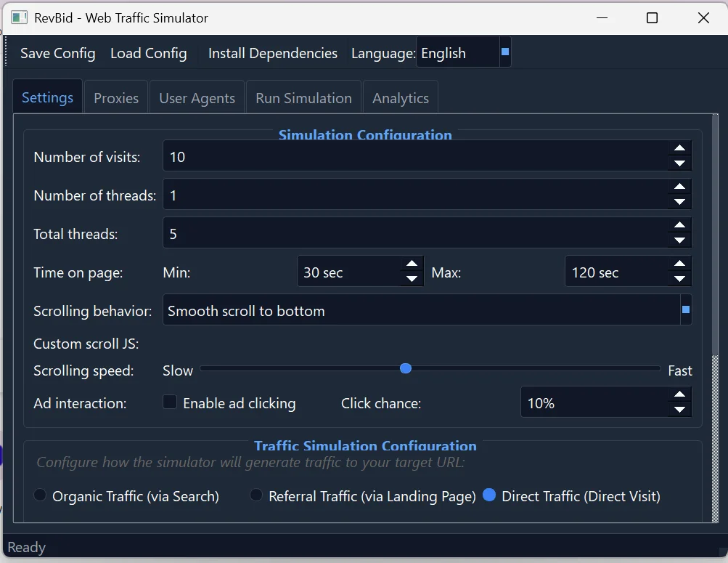
Task: Click the RevBid app icon in title bar
Action: 20,17
